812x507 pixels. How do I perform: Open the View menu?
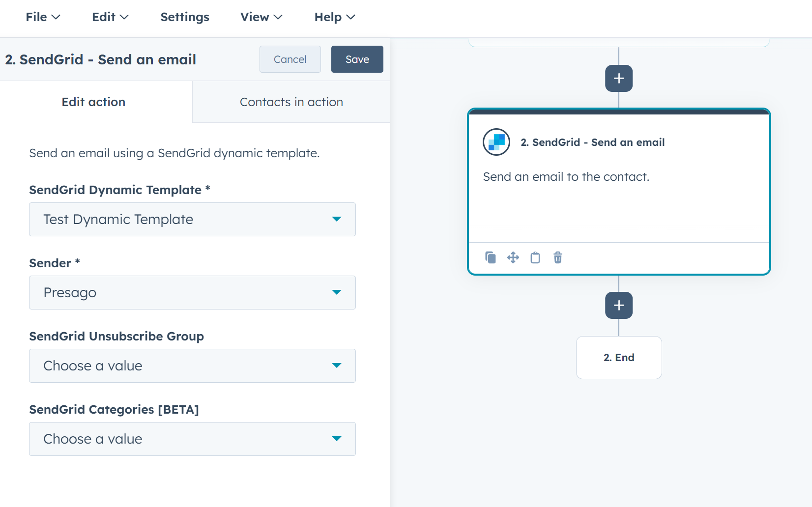[x=261, y=17]
